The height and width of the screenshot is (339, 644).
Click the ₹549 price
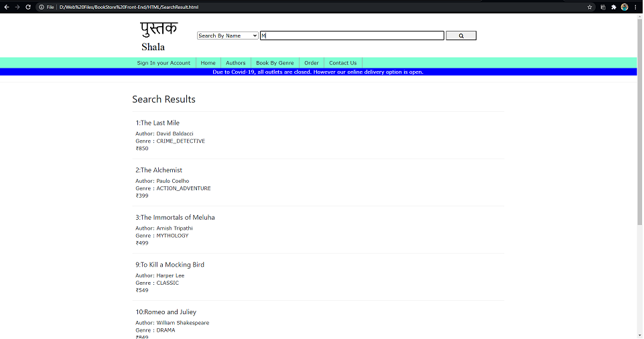tap(141, 290)
